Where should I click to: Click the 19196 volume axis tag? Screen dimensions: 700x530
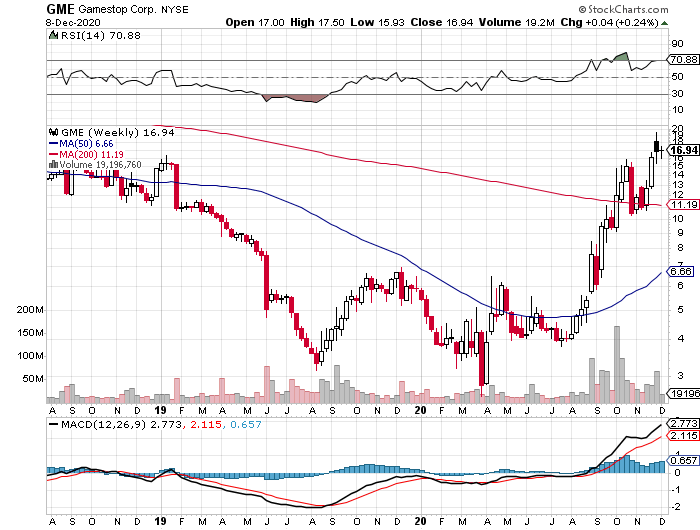[683, 393]
